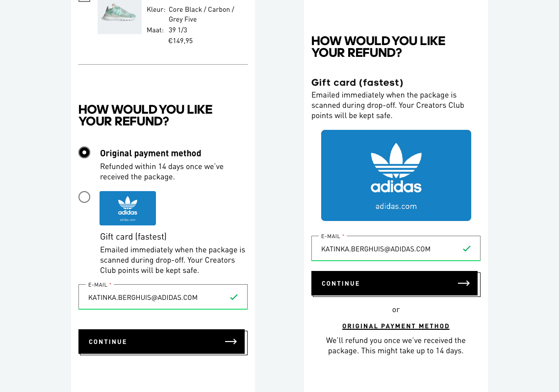Click the trefoil logo on large gift card
Viewport: 559px width, 392px height.
[x=396, y=161]
